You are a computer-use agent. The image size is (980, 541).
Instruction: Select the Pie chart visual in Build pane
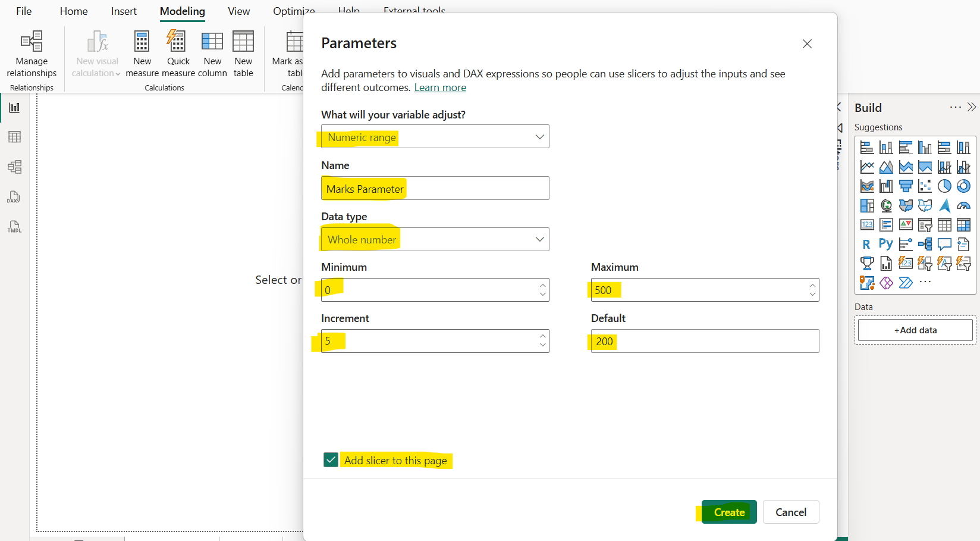click(x=943, y=186)
